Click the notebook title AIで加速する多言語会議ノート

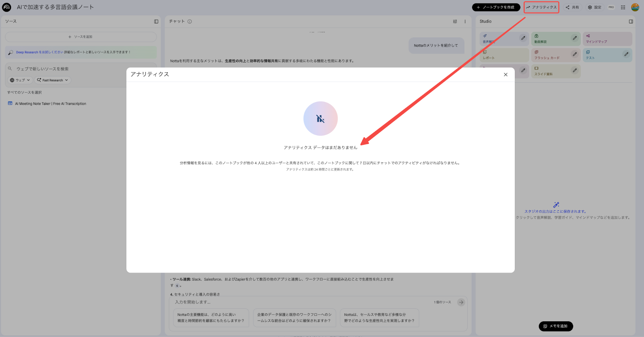(x=55, y=7)
